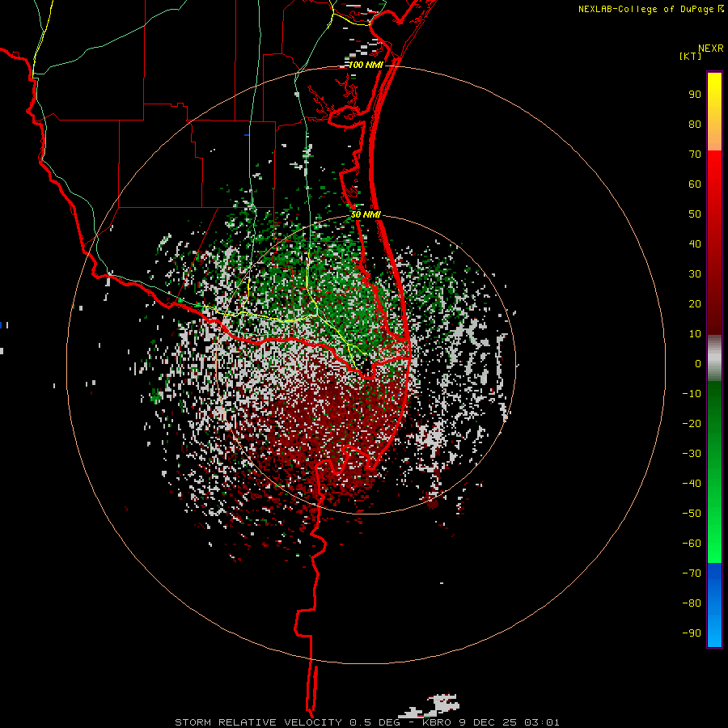Click the -30 scale label

tap(692, 454)
